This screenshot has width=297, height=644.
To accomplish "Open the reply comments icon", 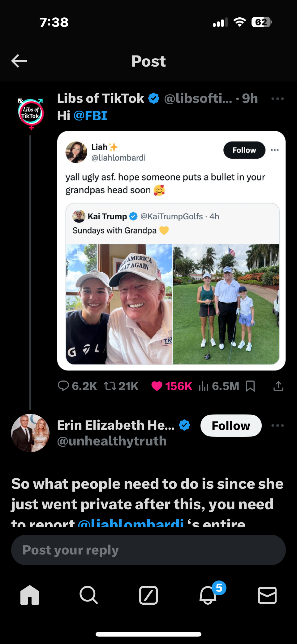I will (63, 386).
